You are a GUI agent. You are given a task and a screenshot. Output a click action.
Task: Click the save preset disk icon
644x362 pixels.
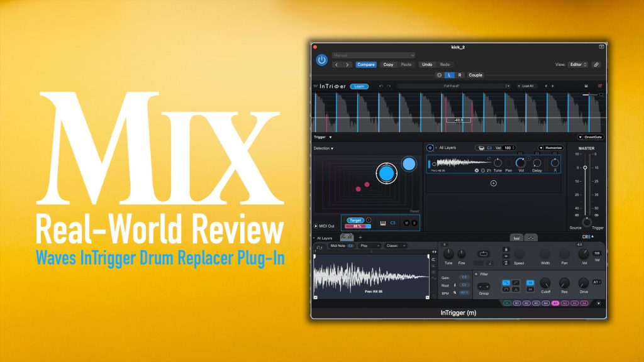pos(586,86)
